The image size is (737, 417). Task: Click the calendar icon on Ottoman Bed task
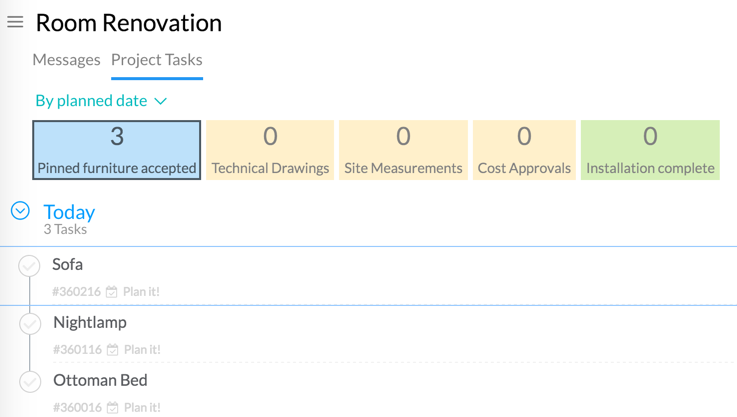click(x=112, y=408)
